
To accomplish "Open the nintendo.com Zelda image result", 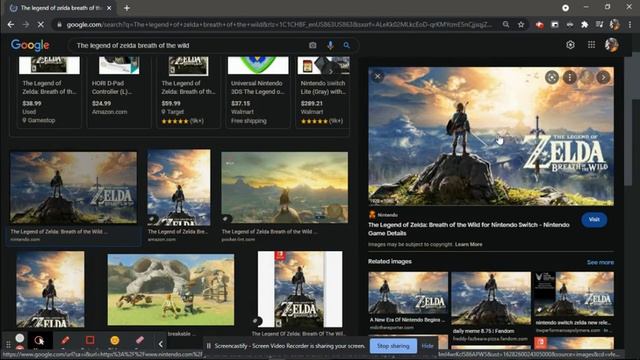I will [73, 188].
